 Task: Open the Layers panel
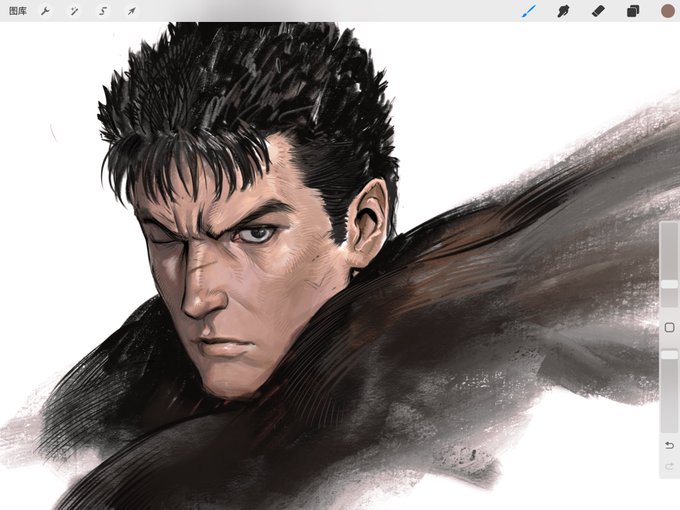(633, 11)
